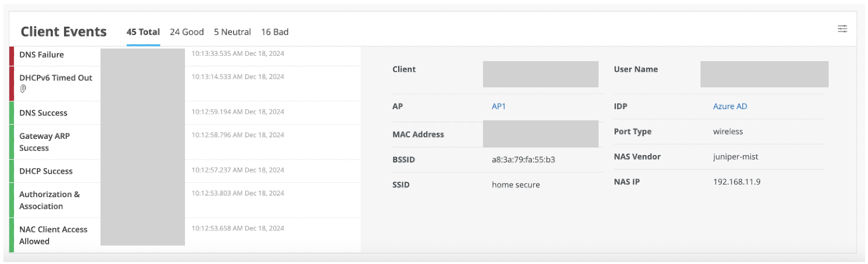Click the BSSID value a8:3a:79:fa:55:b3
The image size is (868, 264).
coord(523,160)
